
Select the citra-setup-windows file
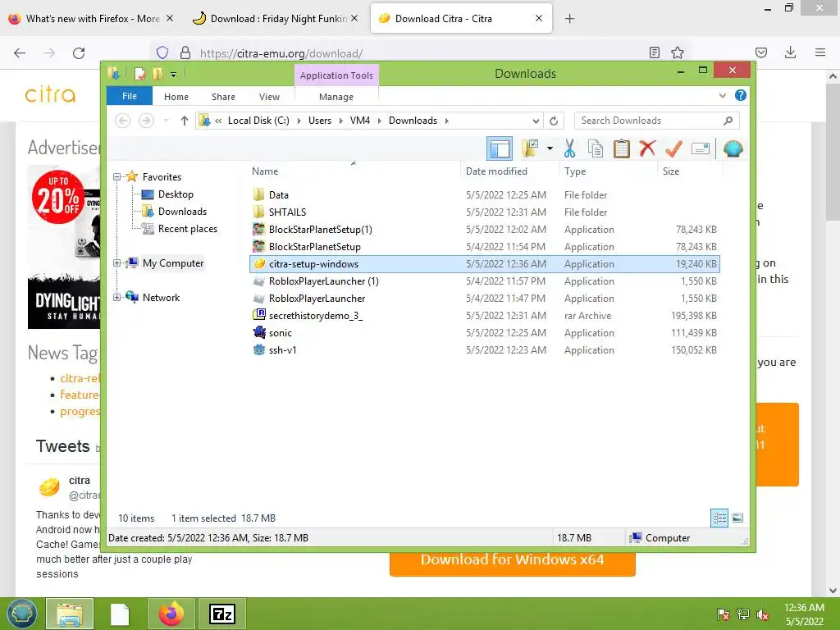[x=485, y=263]
